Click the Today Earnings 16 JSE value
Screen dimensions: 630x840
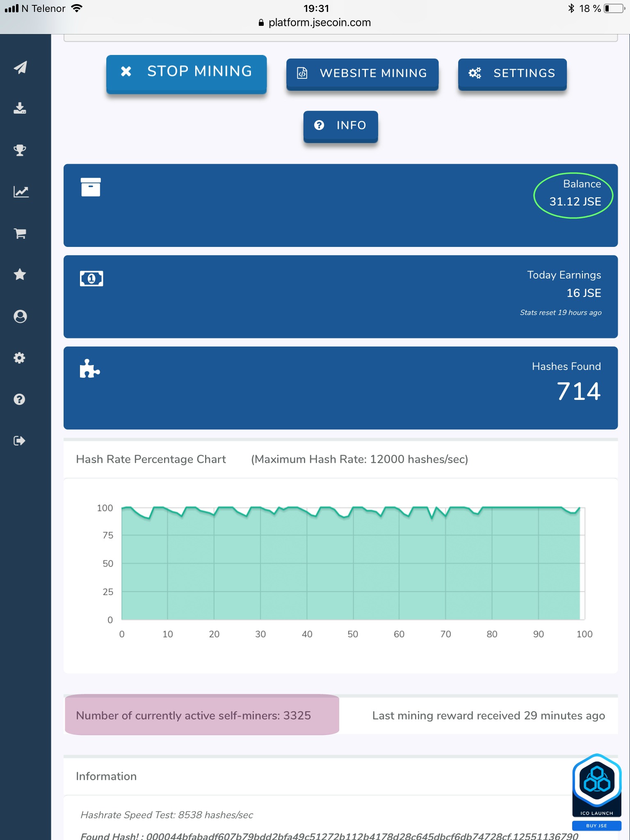[x=584, y=293]
